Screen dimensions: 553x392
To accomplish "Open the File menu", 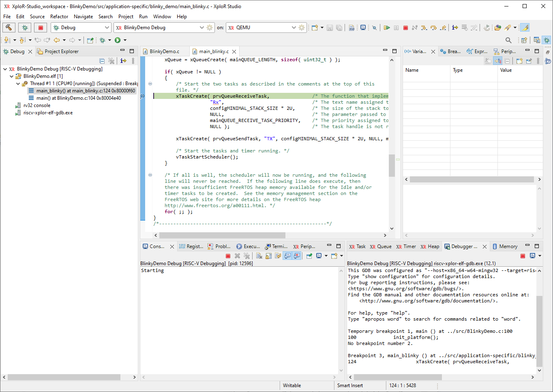I will pos(7,17).
